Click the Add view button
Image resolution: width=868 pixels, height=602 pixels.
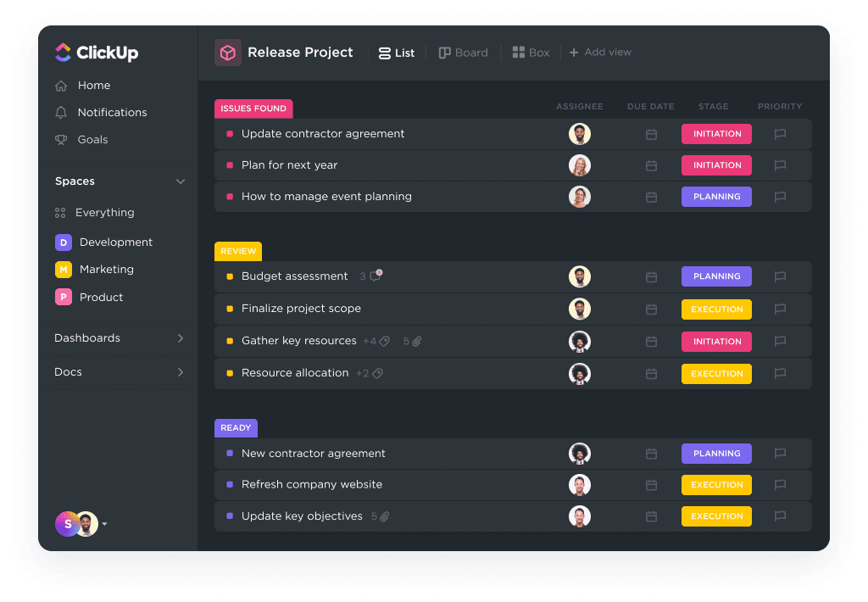click(600, 52)
